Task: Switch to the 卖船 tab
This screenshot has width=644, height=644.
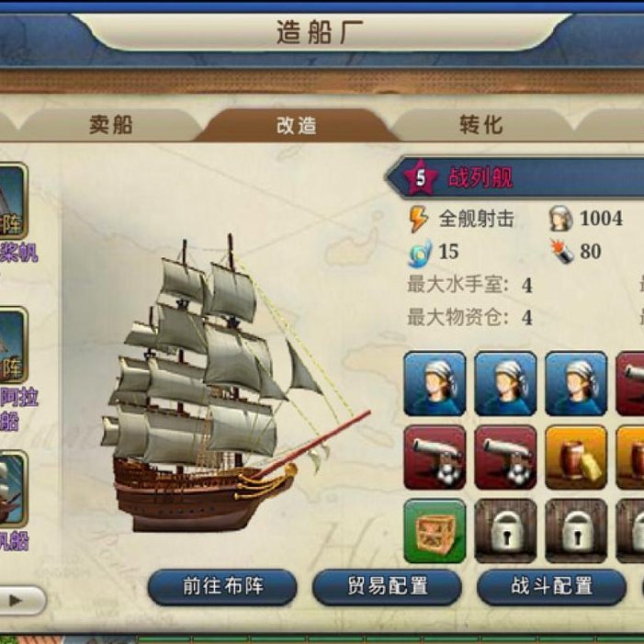Action: [x=111, y=125]
